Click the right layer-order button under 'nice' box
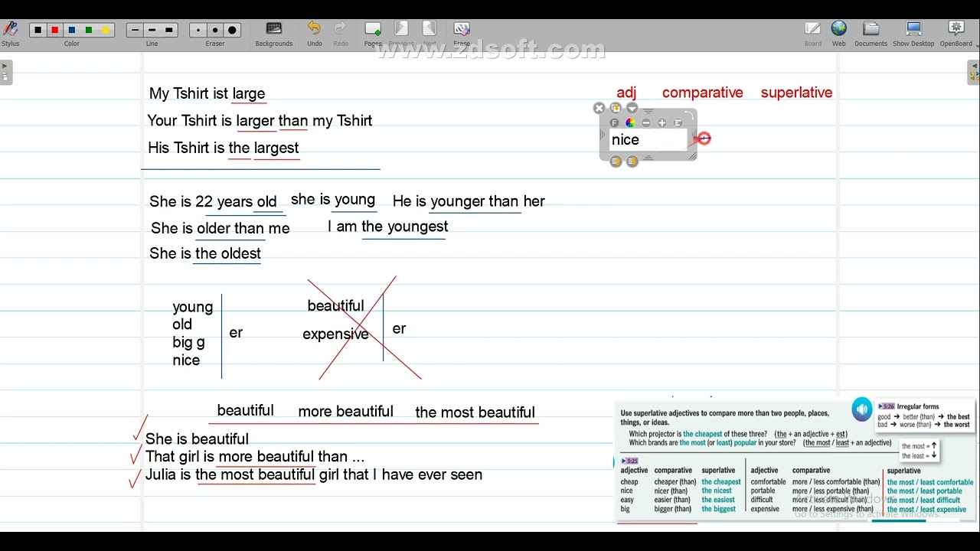980x551 pixels. [x=632, y=161]
